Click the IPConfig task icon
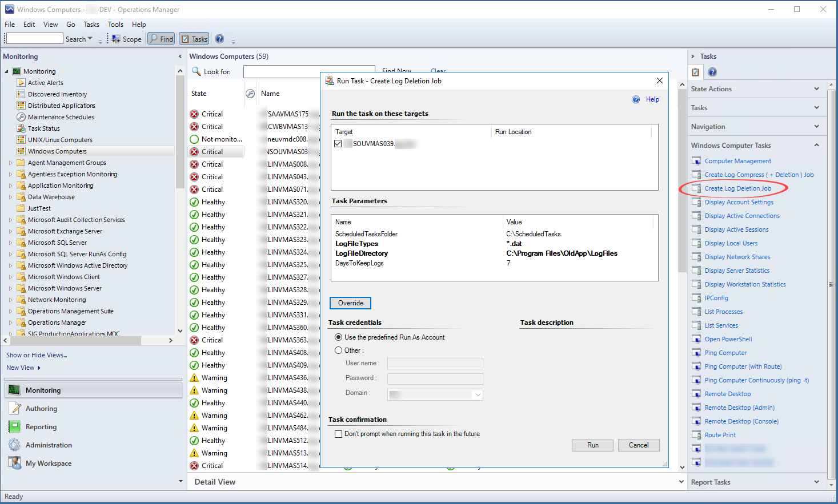The height and width of the screenshot is (504, 838). pos(696,298)
